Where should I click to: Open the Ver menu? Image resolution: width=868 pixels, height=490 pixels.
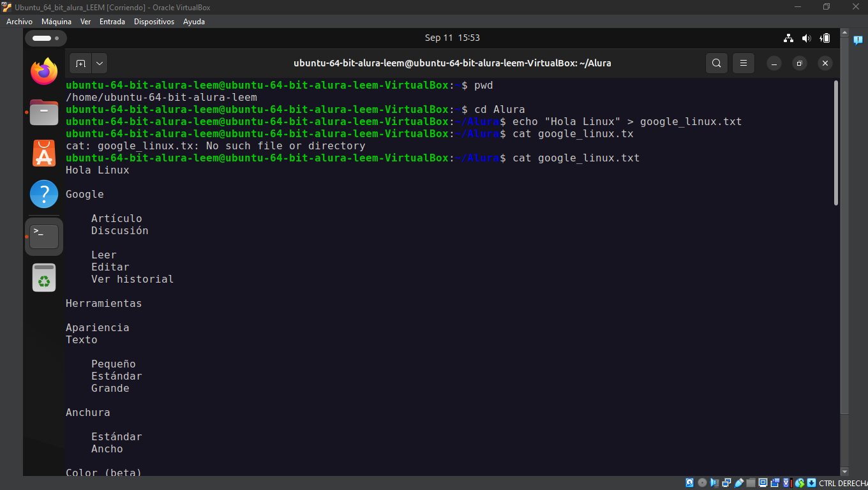[x=86, y=22]
